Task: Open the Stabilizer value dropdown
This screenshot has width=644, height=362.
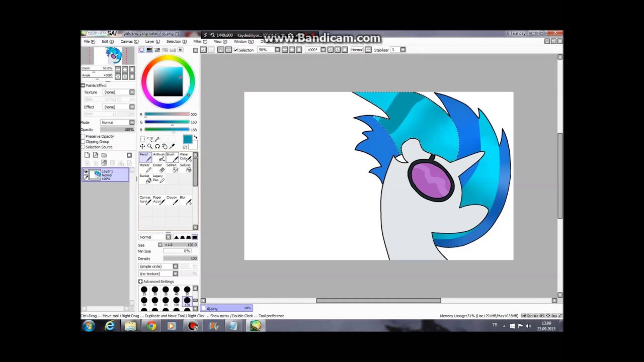Action: [403, 50]
